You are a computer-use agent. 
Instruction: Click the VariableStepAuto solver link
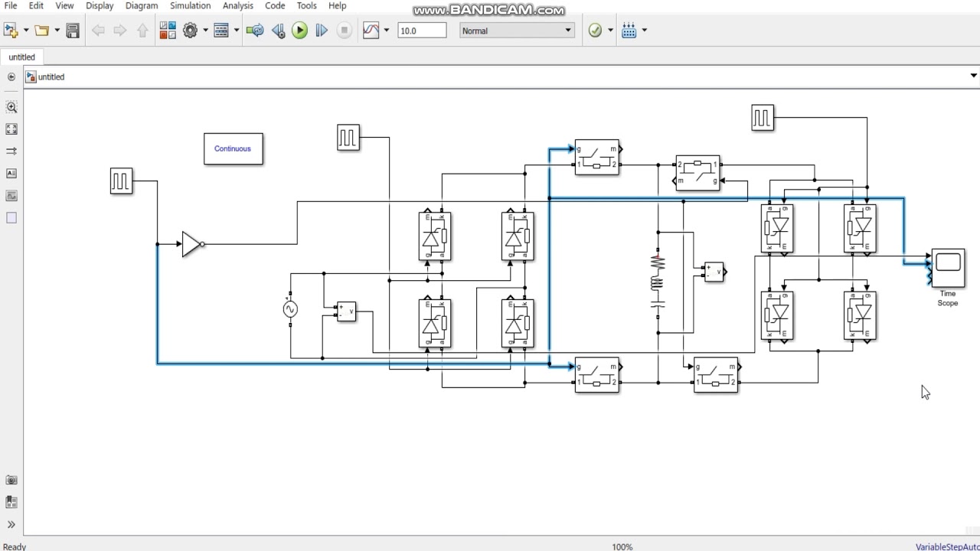(948, 546)
